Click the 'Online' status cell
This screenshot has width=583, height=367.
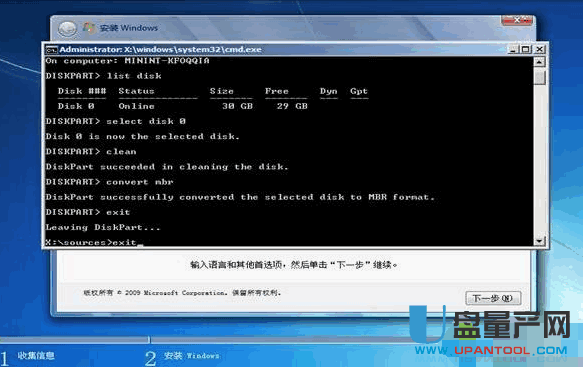pos(136,106)
